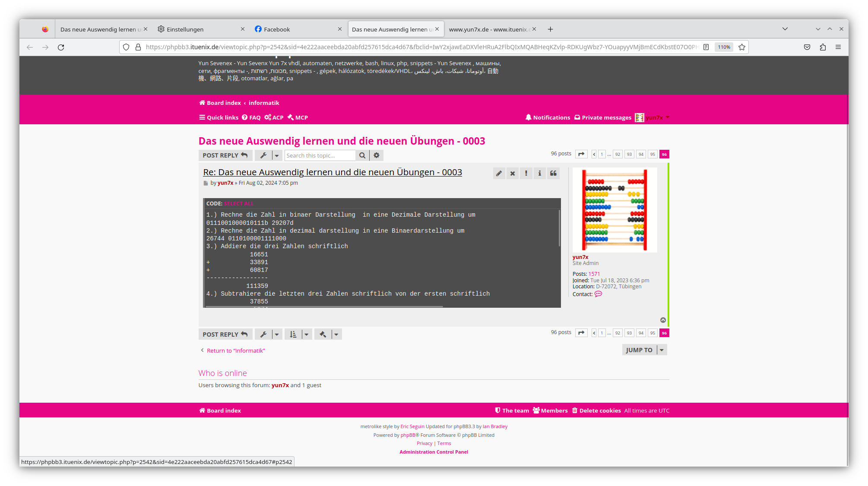Click the POST REPLY button
Image resolution: width=868 pixels, height=486 pixels.
tap(225, 155)
